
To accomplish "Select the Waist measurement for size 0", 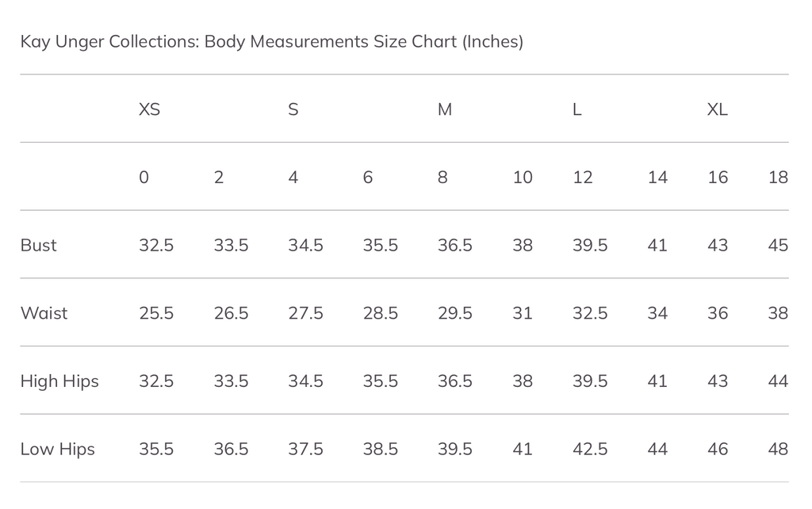I will (x=156, y=313).
